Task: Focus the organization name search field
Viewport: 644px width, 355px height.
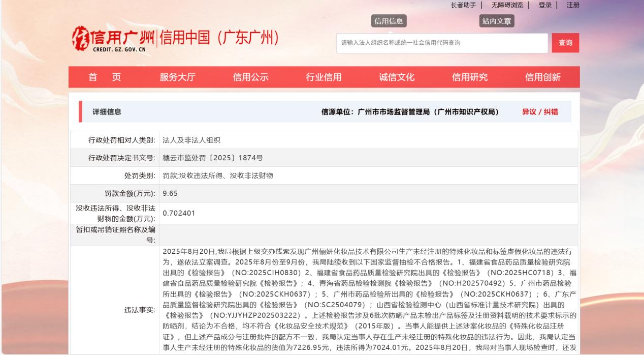Action: point(442,43)
